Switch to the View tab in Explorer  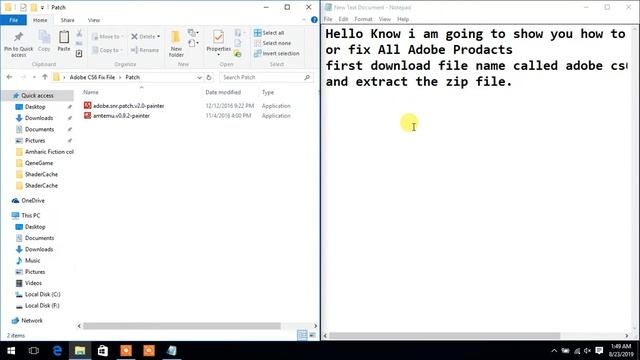coord(93,20)
